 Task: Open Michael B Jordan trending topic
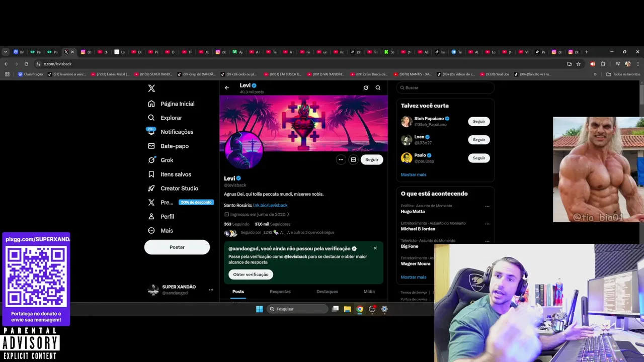[x=418, y=229]
